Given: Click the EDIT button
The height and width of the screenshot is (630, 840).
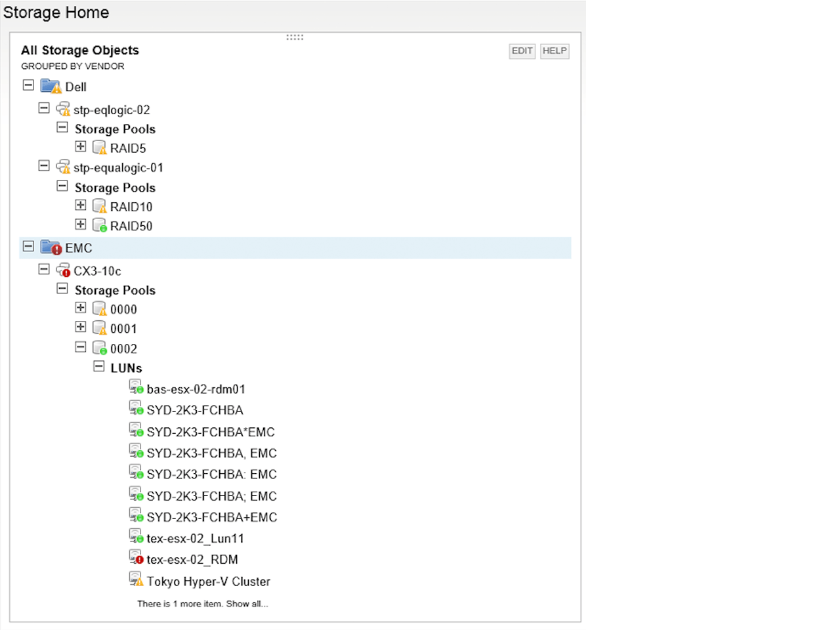Looking at the screenshot, I should (x=522, y=51).
